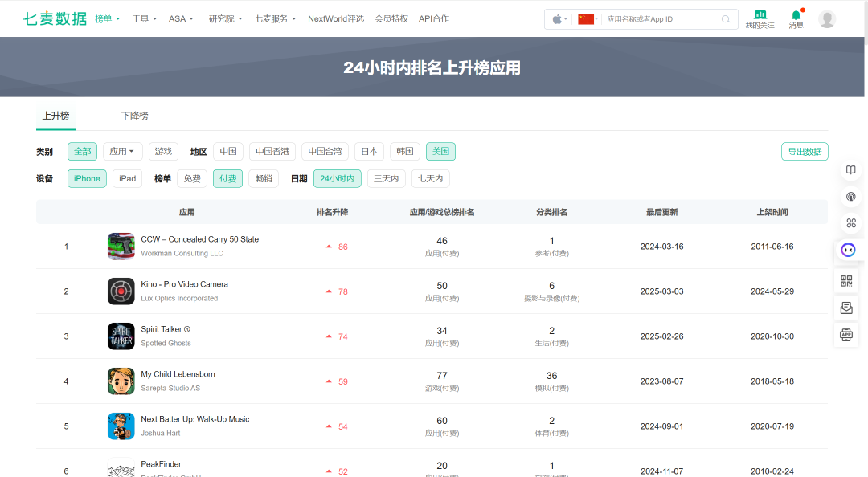The image size is (868, 477).
Task: Open My Child Lebensborn app link
Action: click(x=178, y=374)
